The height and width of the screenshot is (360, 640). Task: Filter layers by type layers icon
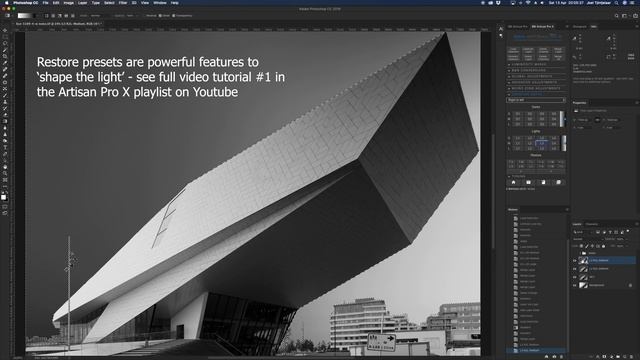point(610,232)
